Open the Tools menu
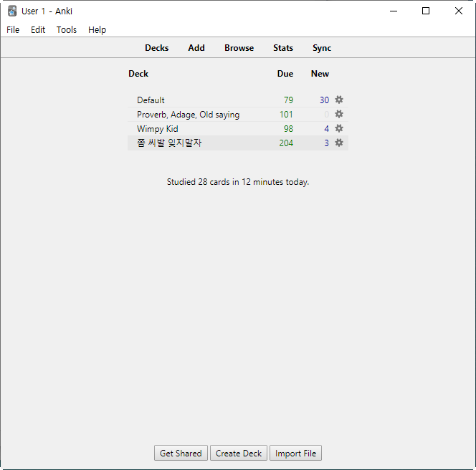476x470 pixels. 67,30
